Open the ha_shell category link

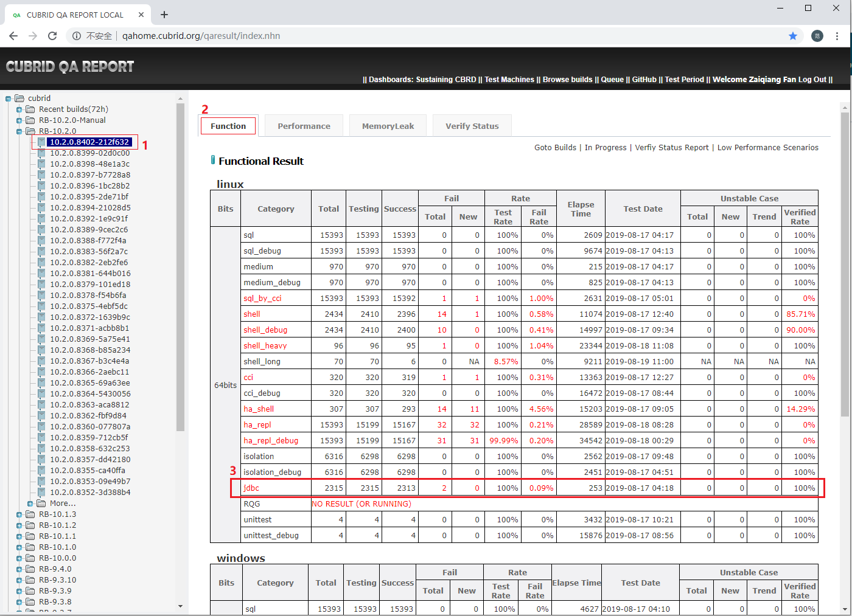tap(259, 409)
